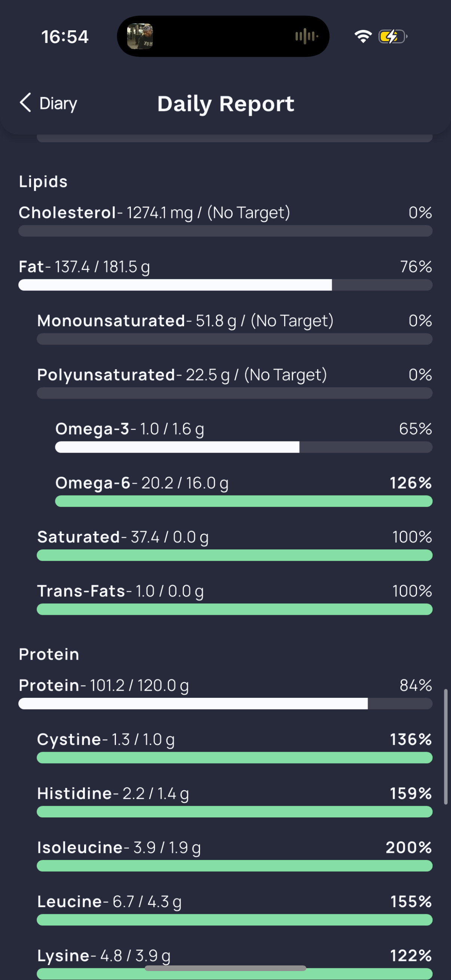Viewport: 451px width, 980px height.
Task: Open the Isoleucine nutrient row
Action: (x=234, y=855)
